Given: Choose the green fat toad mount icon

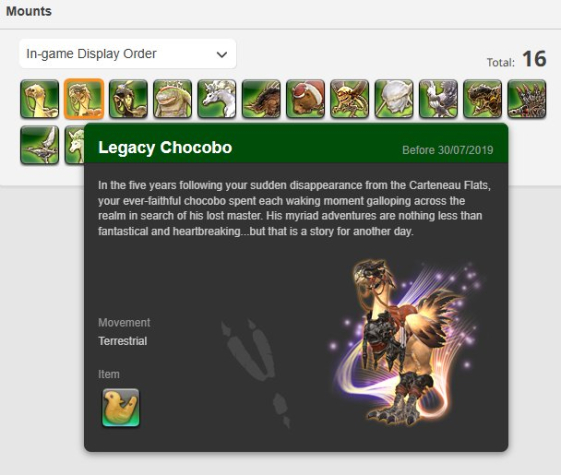Looking at the screenshot, I should [172, 99].
